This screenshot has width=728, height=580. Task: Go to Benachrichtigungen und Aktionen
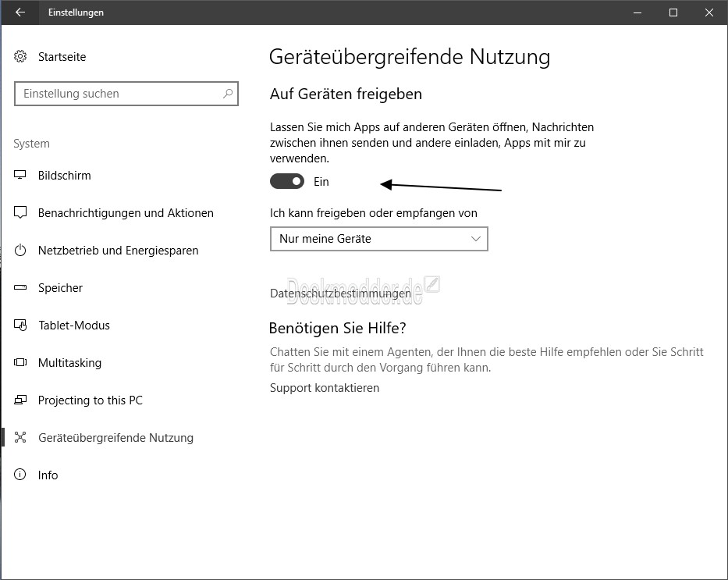pyautogui.click(x=126, y=213)
